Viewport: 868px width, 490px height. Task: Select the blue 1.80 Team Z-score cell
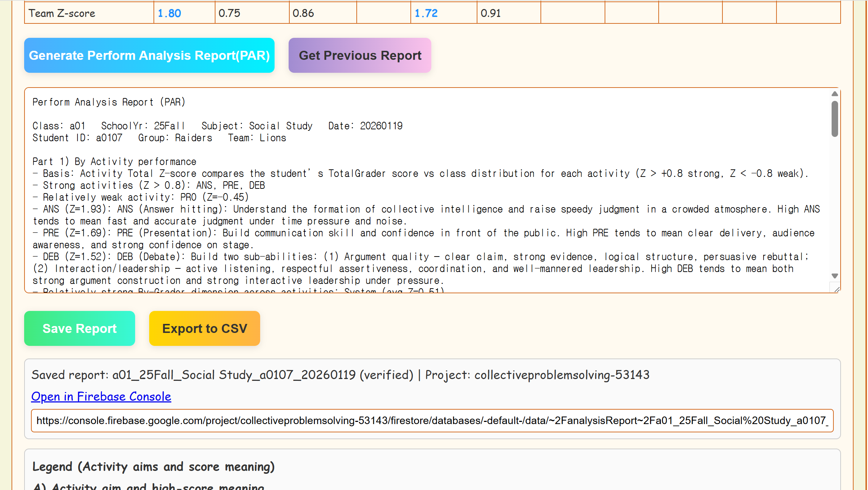(169, 13)
